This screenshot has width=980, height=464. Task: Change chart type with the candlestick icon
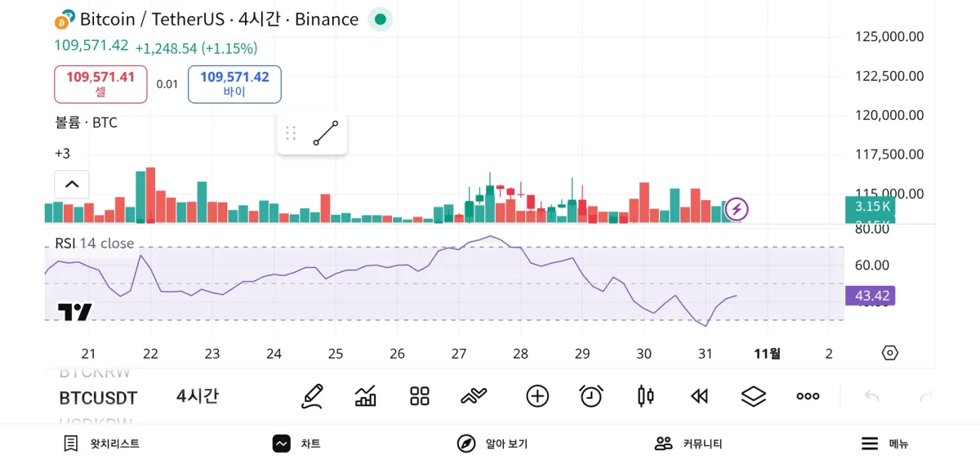coord(645,396)
